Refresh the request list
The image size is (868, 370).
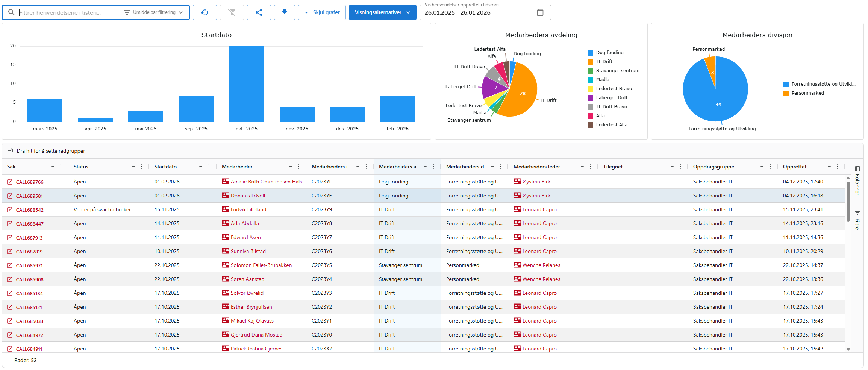click(x=205, y=12)
